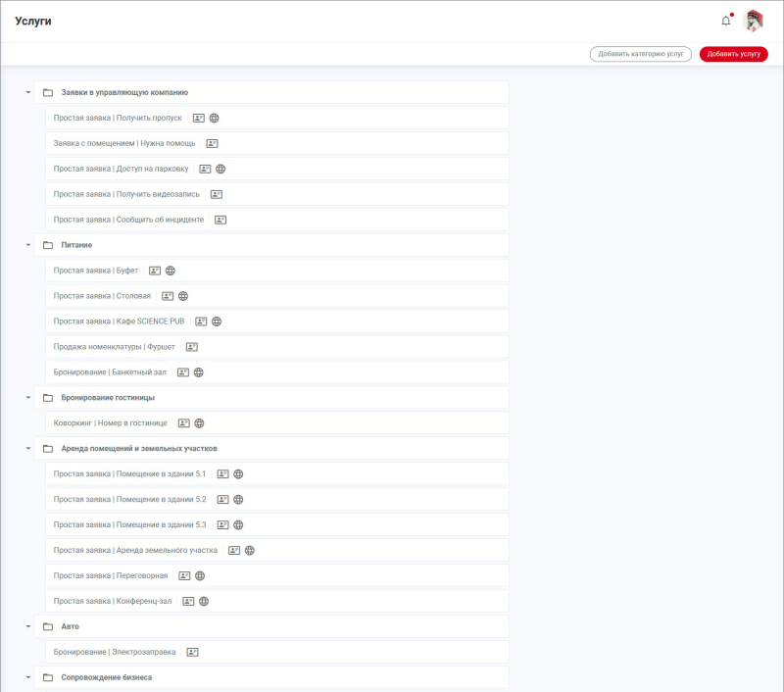Click the «Добавить услугу» button
This screenshot has width=784, height=692.
click(x=733, y=54)
